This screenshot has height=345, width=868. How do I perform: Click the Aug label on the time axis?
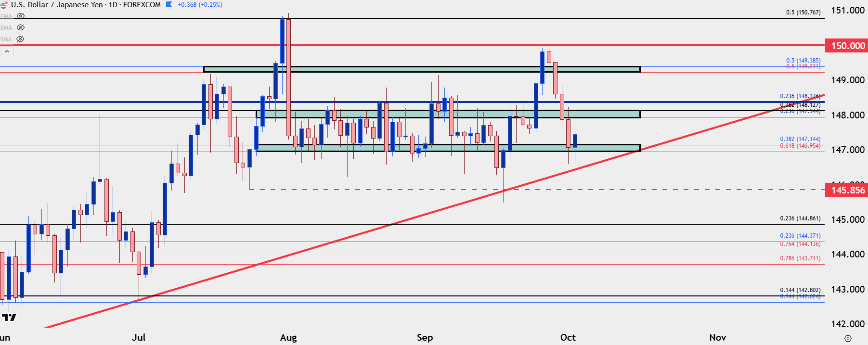[x=288, y=337]
